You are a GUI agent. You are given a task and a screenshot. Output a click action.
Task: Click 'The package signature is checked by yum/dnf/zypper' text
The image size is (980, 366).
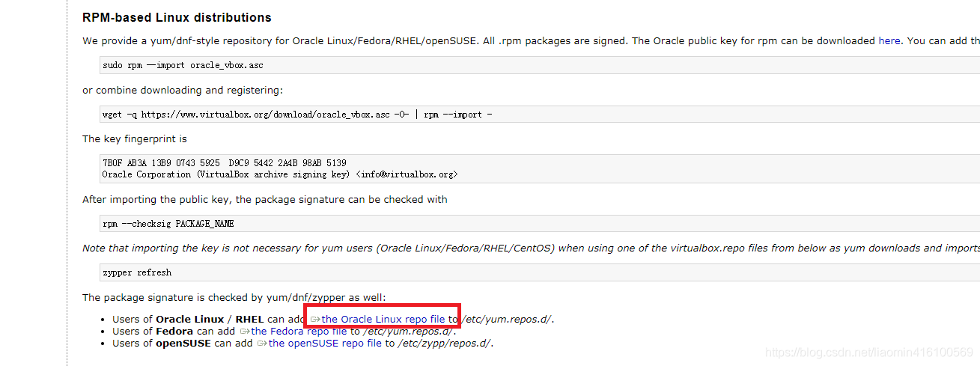pyautogui.click(x=234, y=297)
